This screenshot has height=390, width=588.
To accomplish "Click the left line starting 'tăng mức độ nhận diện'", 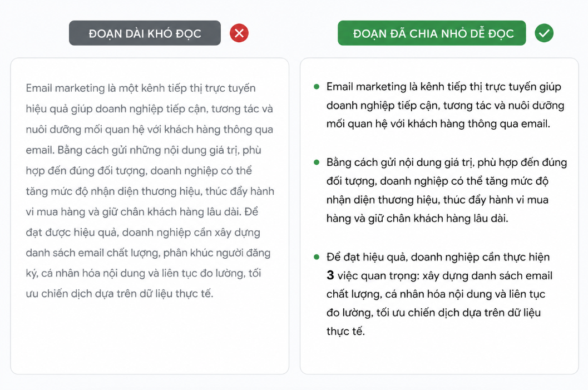I will pyautogui.click(x=150, y=191).
